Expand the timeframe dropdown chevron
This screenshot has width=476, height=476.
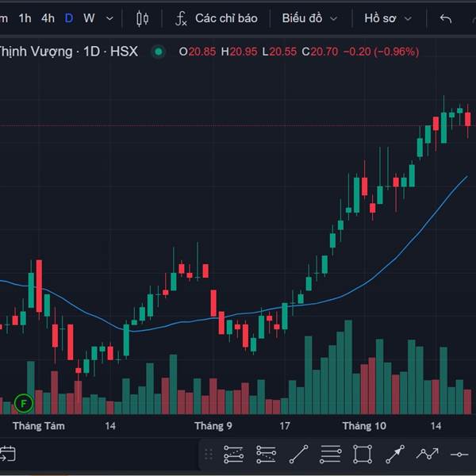click(x=109, y=19)
